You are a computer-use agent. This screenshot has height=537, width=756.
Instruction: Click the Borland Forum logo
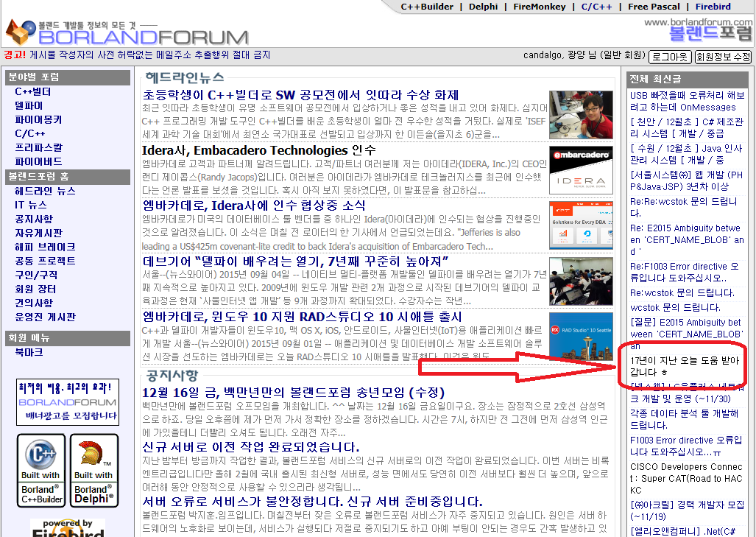[127, 33]
